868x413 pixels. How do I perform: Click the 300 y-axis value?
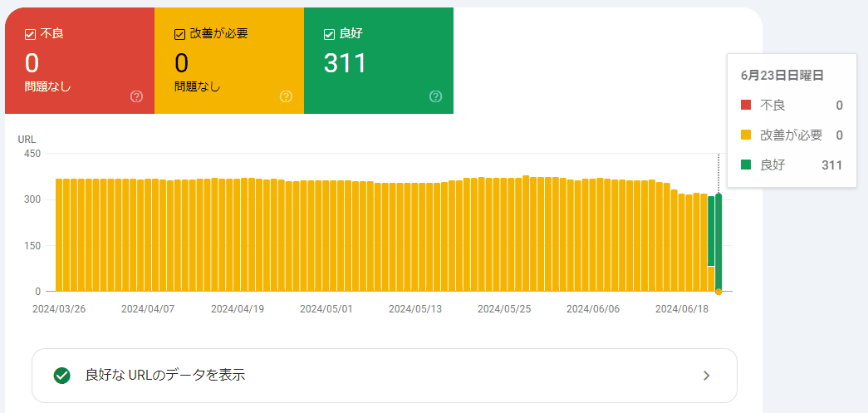(32, 199)
